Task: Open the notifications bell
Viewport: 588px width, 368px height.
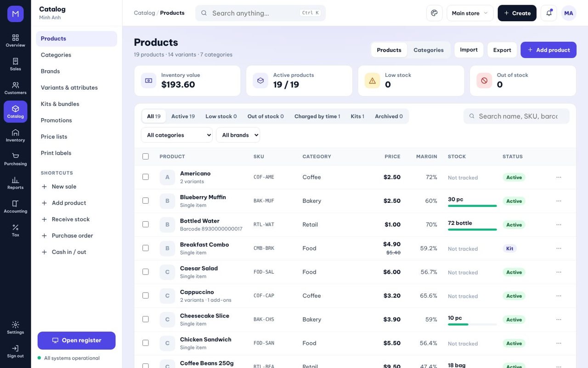Action: click(x=549, y=13)
